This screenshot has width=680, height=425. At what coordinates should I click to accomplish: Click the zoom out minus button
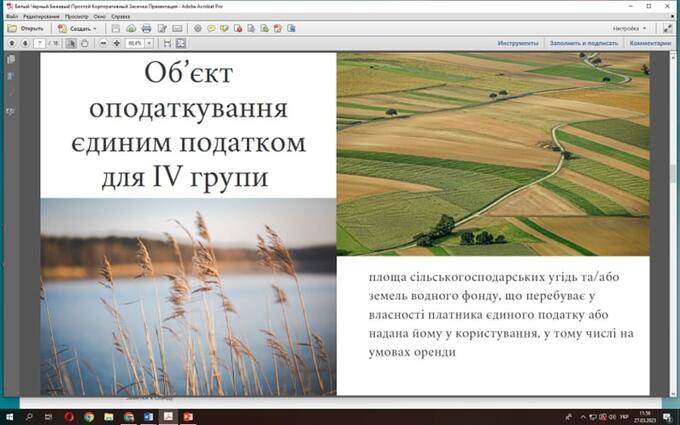point(102,43)
